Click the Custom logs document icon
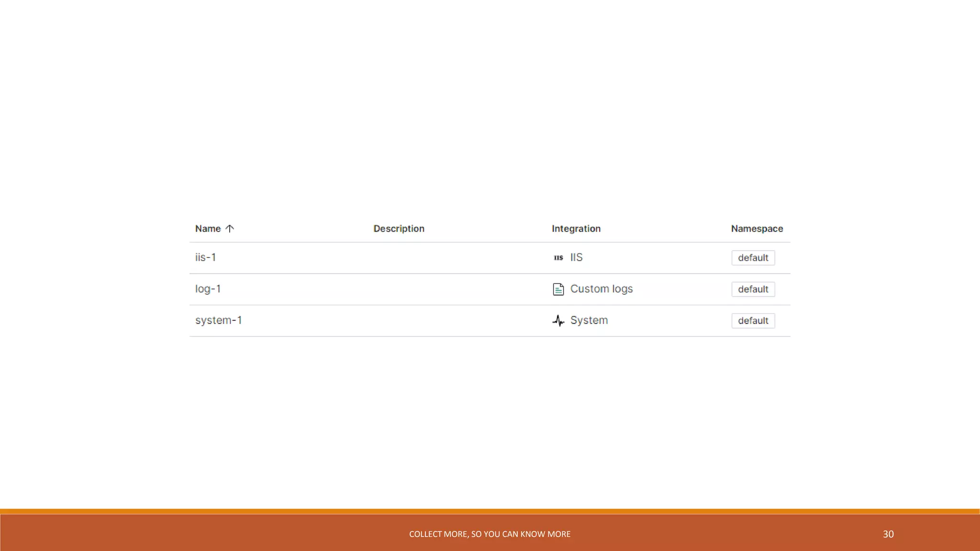The width and height of the screenshot is (980, 551). (558, 289)
